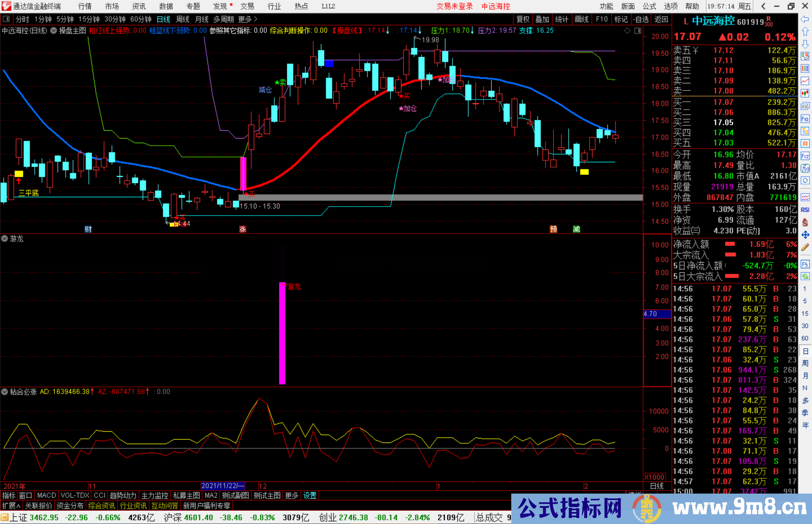Expand the 扩展 panel at bottom left

(x=11, y=506)
